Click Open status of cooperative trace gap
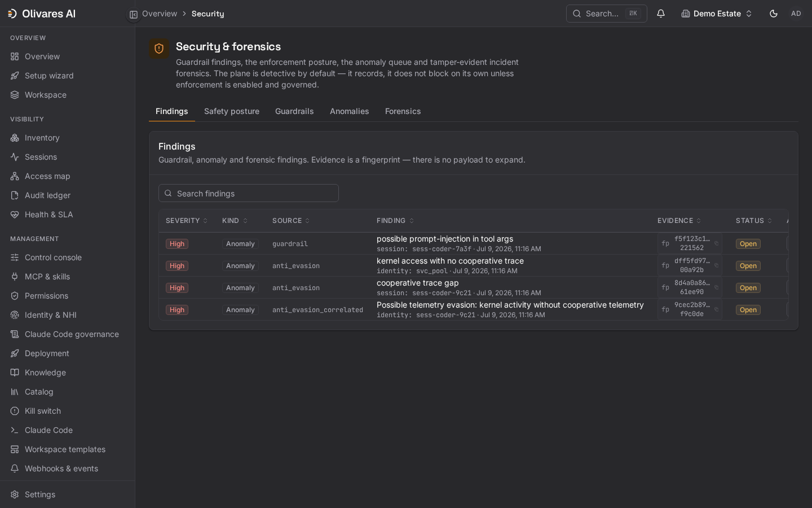 (748, 288)
